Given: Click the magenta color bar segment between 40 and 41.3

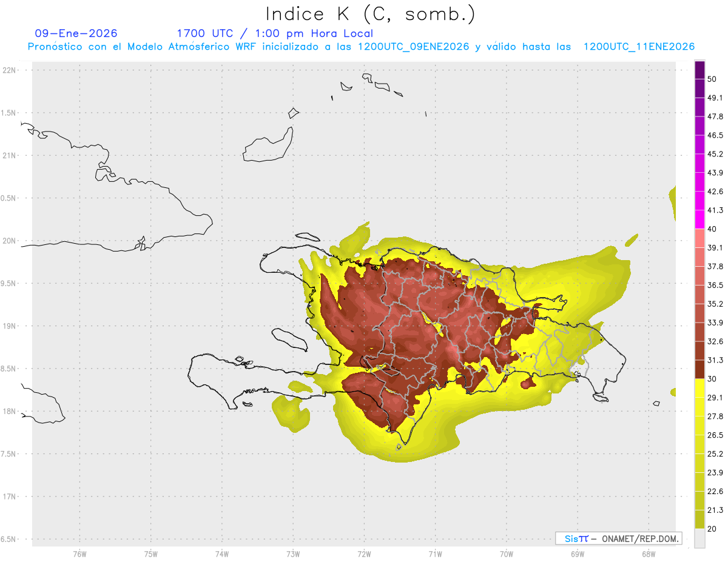Looking at the screenshot, I should coord(700,219).
